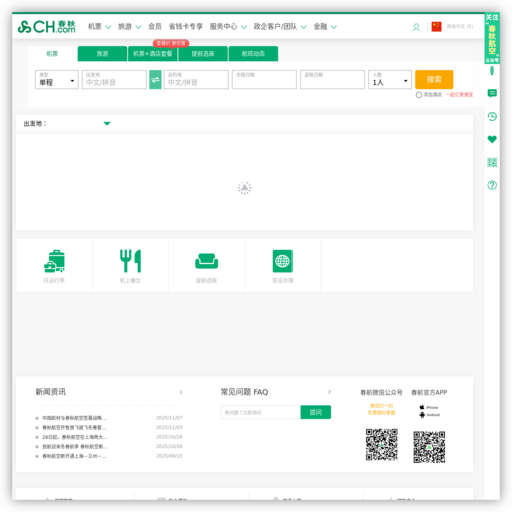Switch to the 提前选座 search tab

click(x=203, y=54)
